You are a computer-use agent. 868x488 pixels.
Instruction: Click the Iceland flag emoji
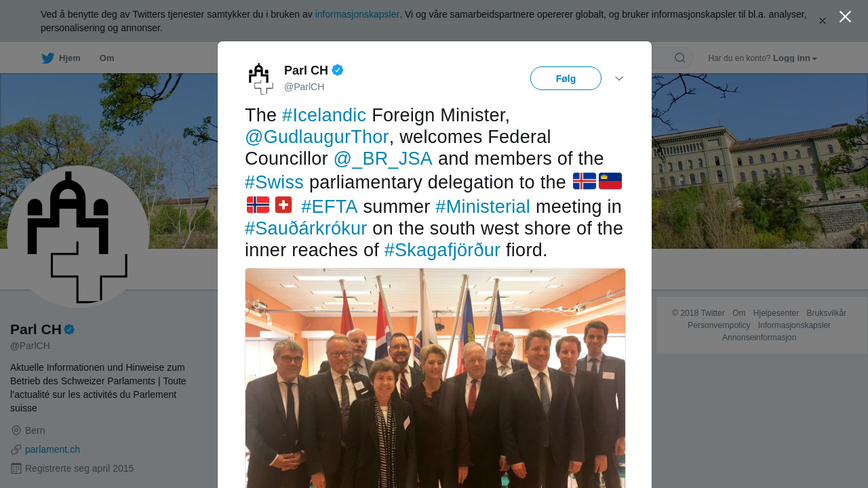[x=585, y=181]
